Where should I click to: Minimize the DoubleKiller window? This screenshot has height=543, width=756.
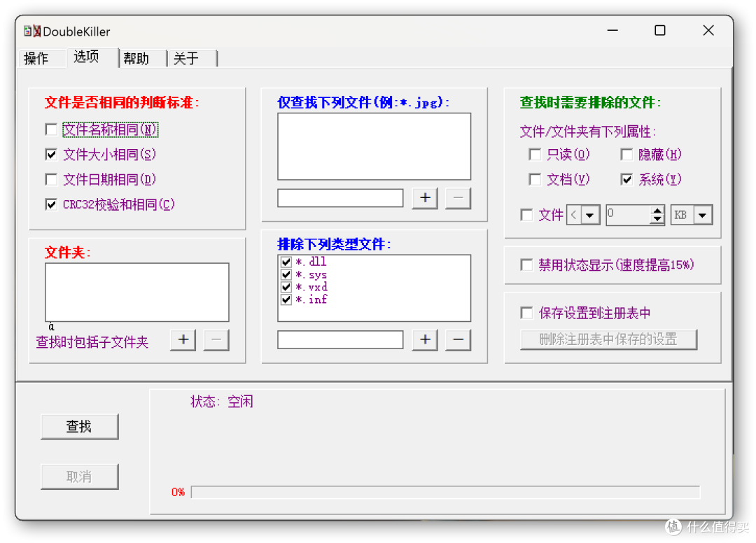pos(612,31)
